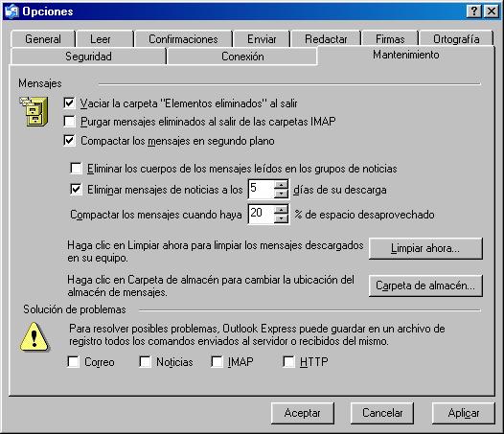This screenshot has height=434, width=504.
Task: Increase wasted space percent up arrow
Action: [282, 210]
